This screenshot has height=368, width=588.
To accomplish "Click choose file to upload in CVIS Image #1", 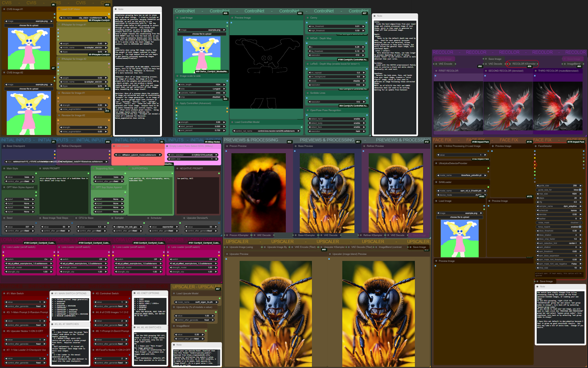I will tap(29, 25).
